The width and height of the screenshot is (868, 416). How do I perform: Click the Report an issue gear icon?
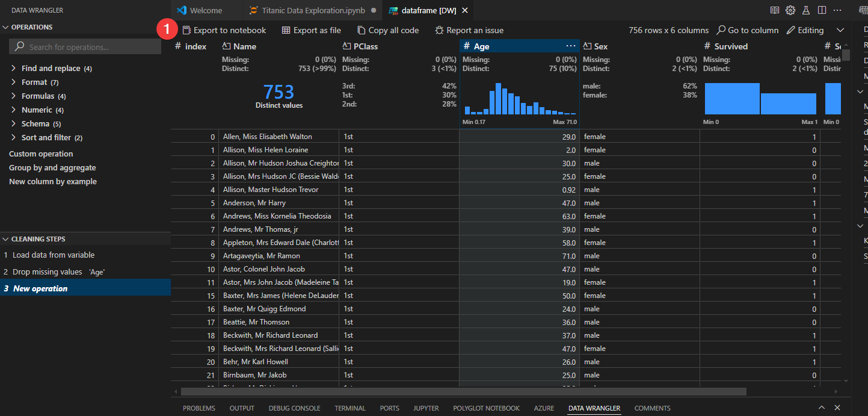pos(439,29)
